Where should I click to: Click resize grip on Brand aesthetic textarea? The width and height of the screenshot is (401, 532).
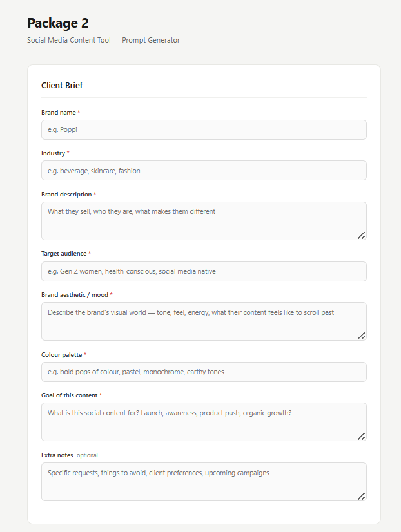[362, 336]
